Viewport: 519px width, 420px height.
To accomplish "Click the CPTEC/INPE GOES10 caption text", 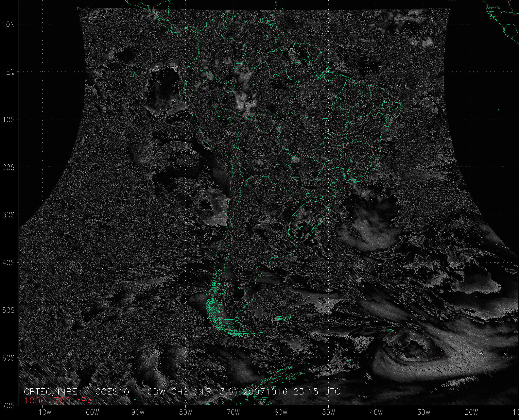I will [x=182, y=392].
